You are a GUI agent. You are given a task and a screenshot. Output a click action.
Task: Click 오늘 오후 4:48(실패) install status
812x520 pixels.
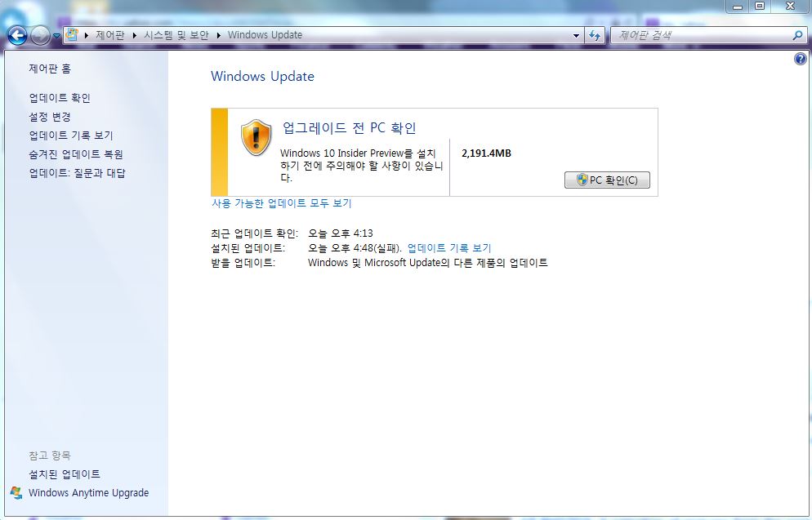(355, 248)
